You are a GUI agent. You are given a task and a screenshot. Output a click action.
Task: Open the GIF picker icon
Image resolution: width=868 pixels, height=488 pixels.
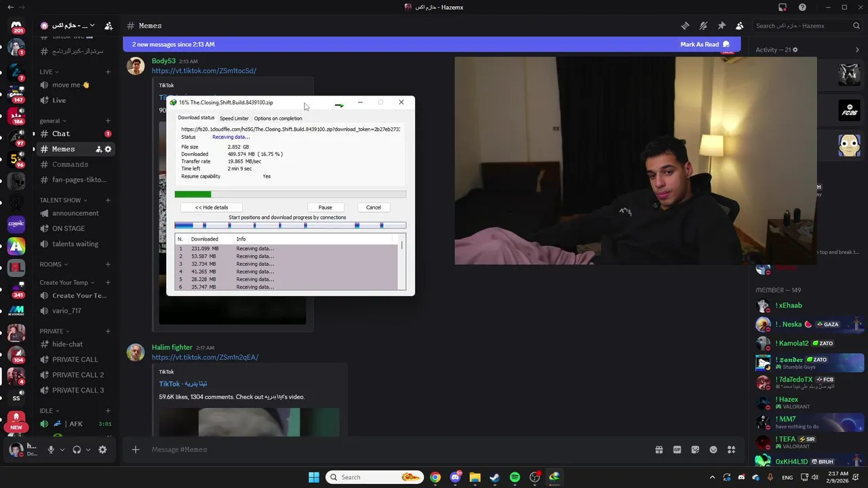tap(677, 449)
